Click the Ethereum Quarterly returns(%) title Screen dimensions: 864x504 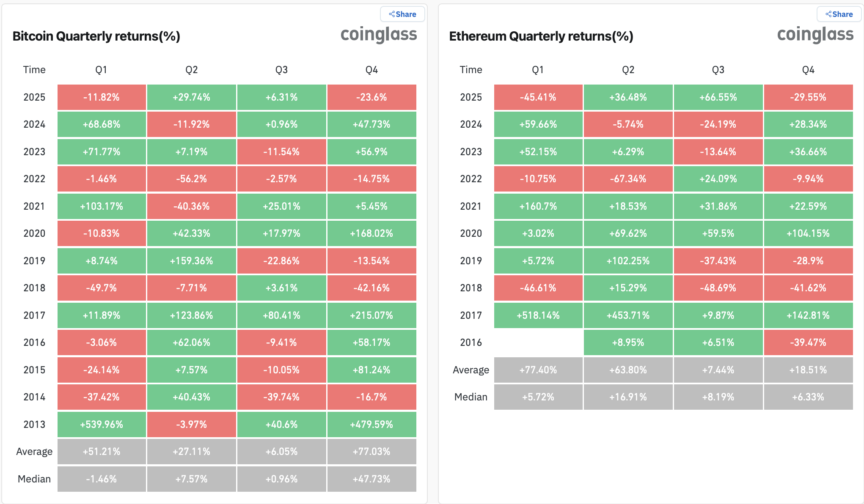[x=541, y=36]
